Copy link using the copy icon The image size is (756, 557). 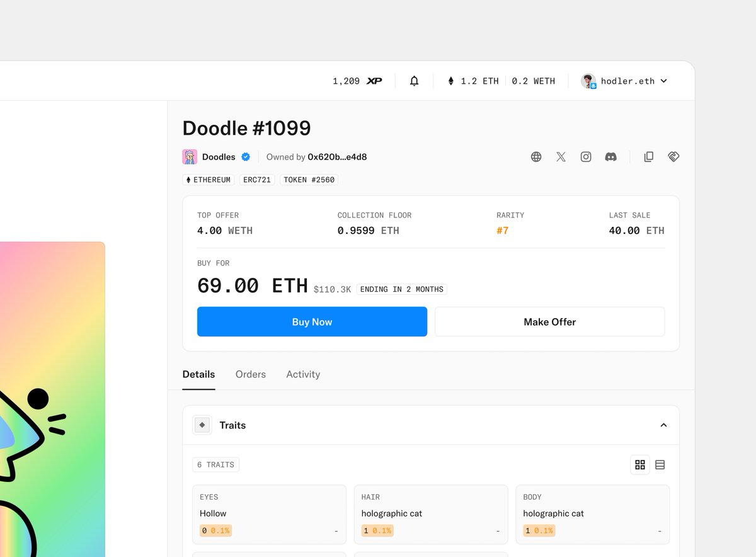pos(648,157)
